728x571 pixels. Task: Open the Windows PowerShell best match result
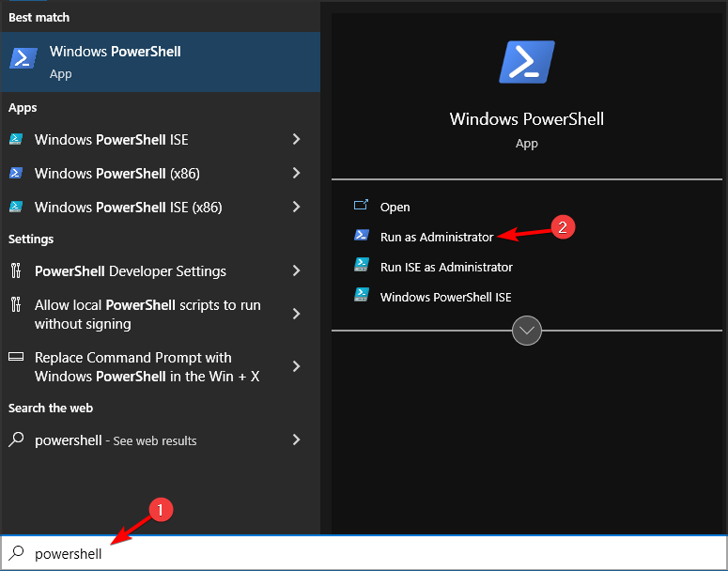161,62
